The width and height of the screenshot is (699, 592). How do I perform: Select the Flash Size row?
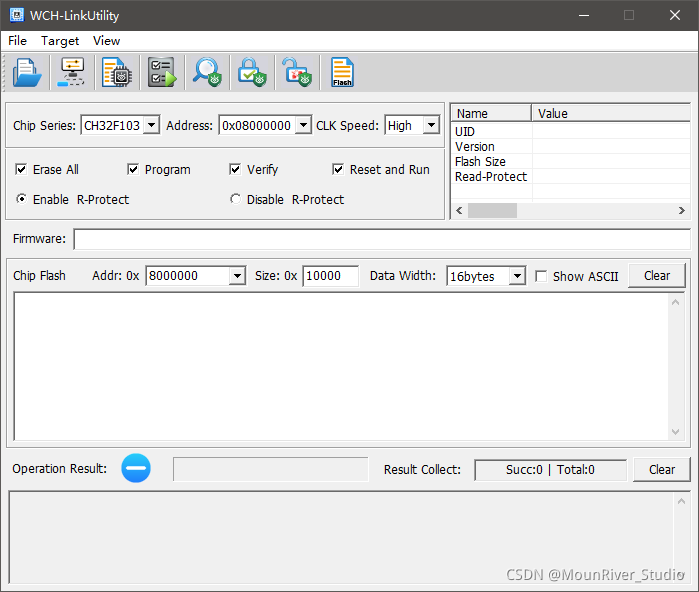tap(571, 161)
